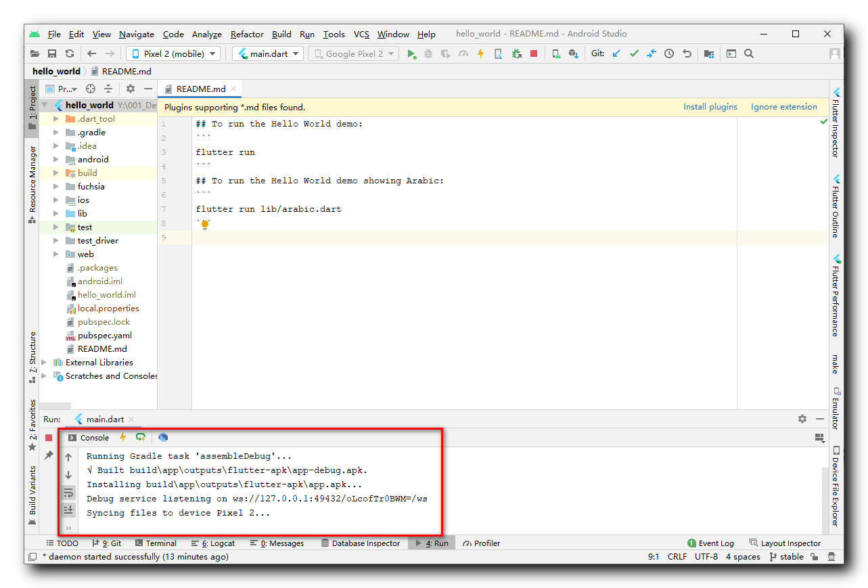Click Hot Restart green icon in console toolbar
868x588 pixels.
click(x=141, y=438)
